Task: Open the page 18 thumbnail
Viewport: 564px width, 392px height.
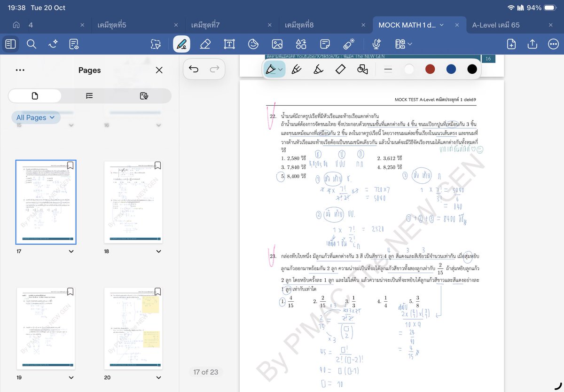Action: coord(133,202)
